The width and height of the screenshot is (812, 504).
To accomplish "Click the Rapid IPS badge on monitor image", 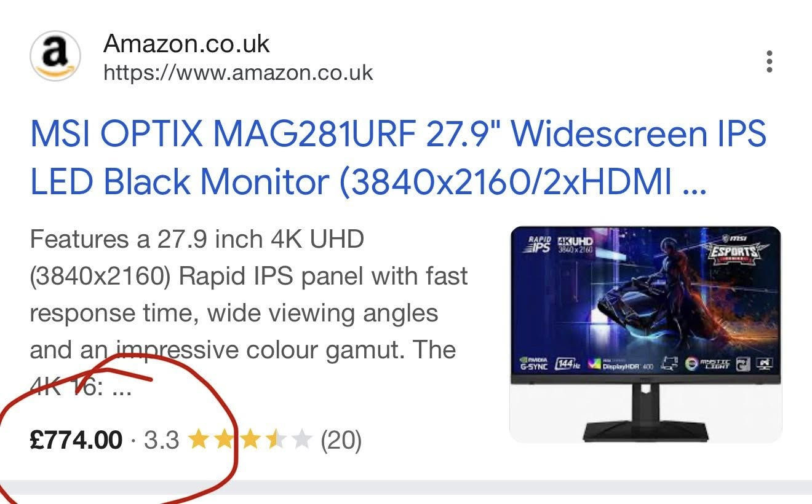I will 538,243.
